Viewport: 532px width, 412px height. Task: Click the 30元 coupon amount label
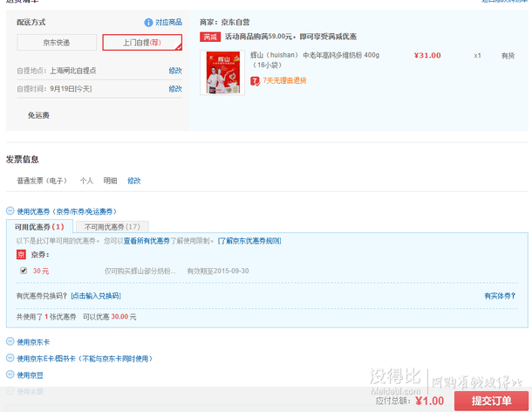41,271
